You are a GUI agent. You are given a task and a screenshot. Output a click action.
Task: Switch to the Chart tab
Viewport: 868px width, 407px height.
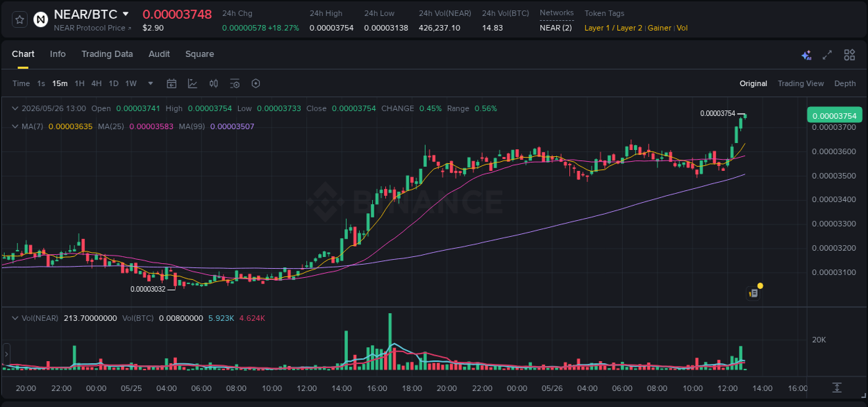(23, 54)
